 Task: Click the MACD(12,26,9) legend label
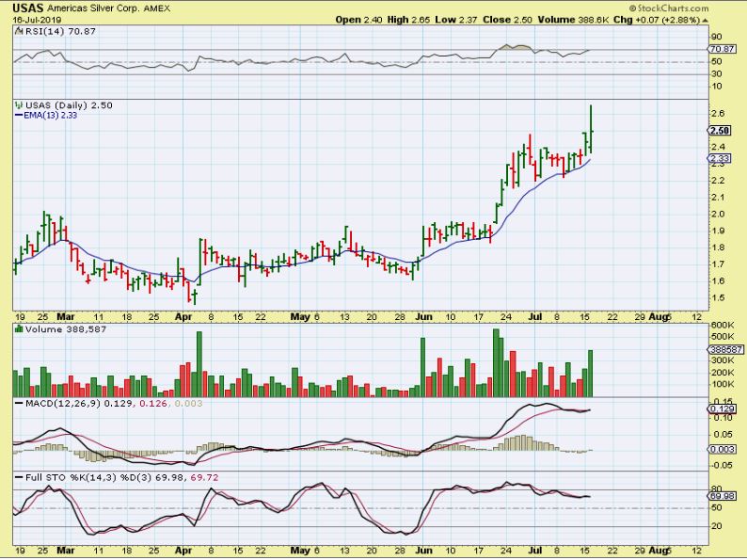pos(62,403)
